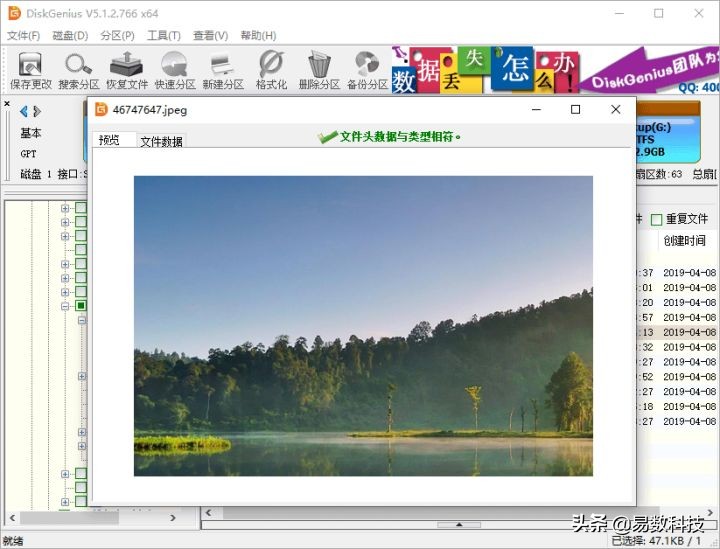Click left arrow of tree horizontal scrollbar

click(12, 518)
